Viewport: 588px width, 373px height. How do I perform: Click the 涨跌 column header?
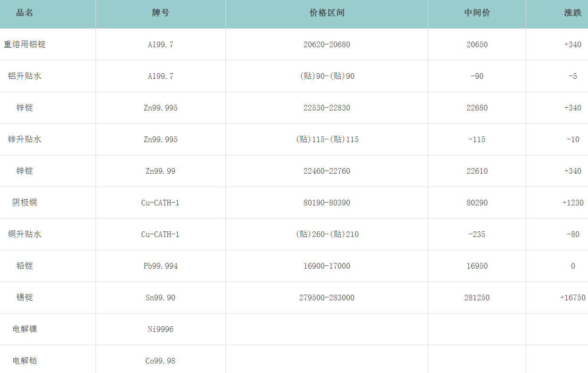(x=572, y=13)
